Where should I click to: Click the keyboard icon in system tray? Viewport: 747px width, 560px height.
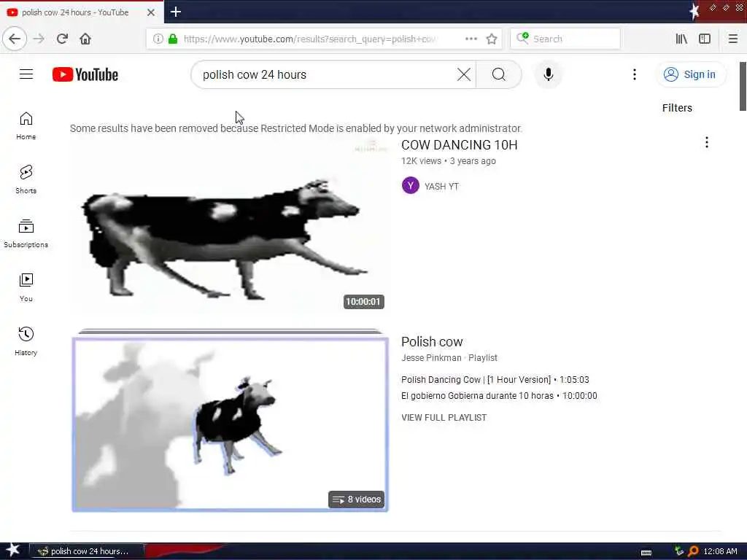[646, 552]
